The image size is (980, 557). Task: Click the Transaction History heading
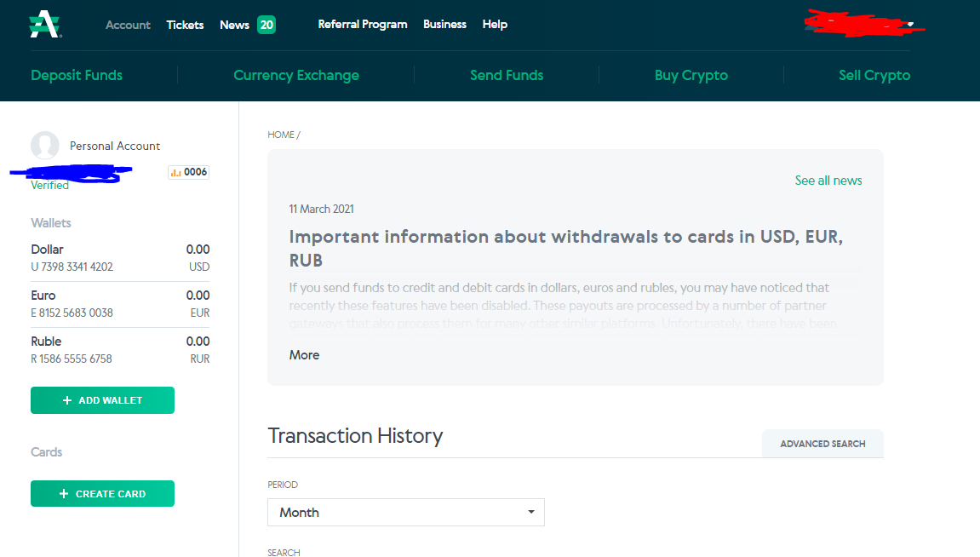tap(355, 436)
